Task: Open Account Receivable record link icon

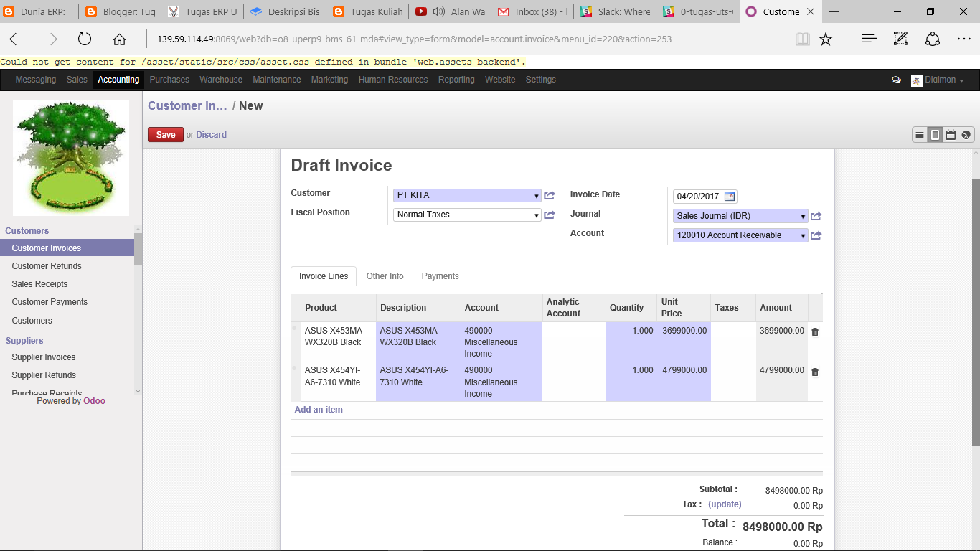Action: (x=816, y=235)
